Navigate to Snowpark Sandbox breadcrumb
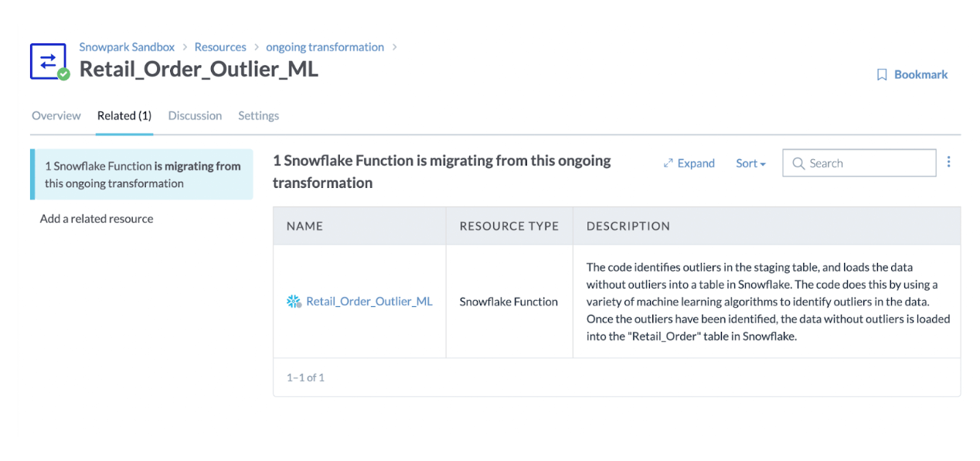This screenshot has width=980, height=461. [x=127, y=47]
